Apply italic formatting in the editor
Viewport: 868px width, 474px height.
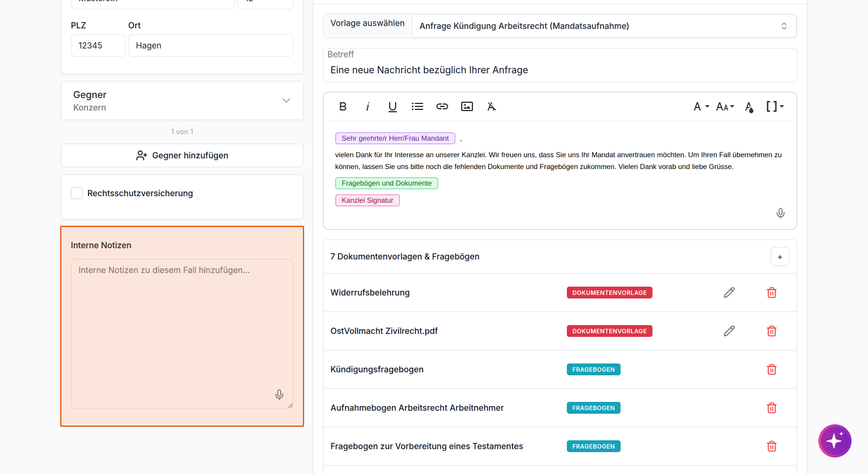(368, 106)
